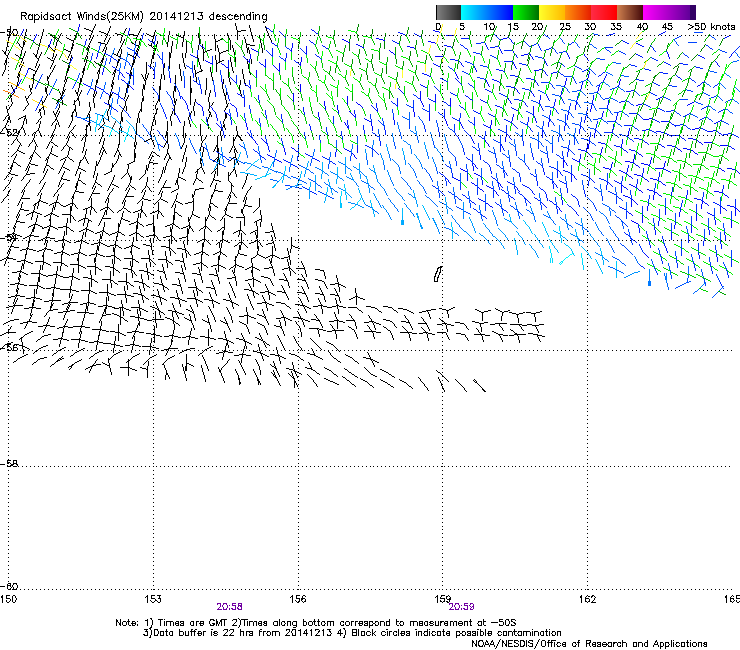This screenshot has height=650, width=740.
Task: Click the brown 35-40 knots legend swatch
Action: (630, 12)
